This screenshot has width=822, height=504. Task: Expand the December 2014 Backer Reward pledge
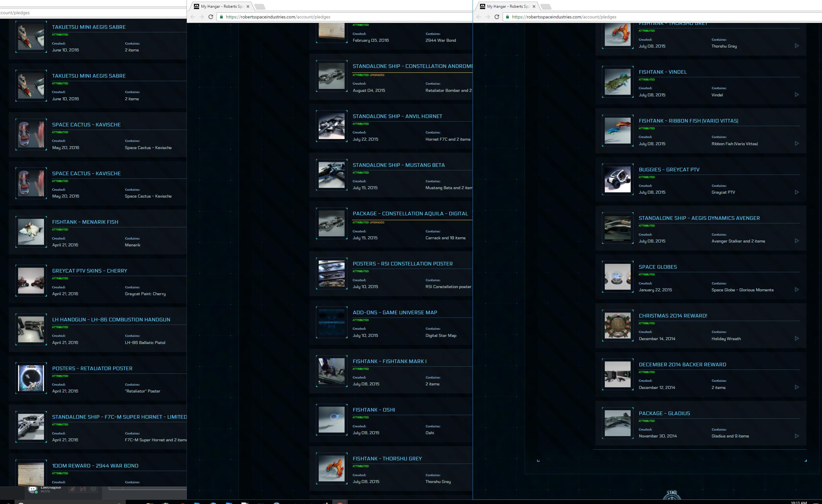pos(797,387)
